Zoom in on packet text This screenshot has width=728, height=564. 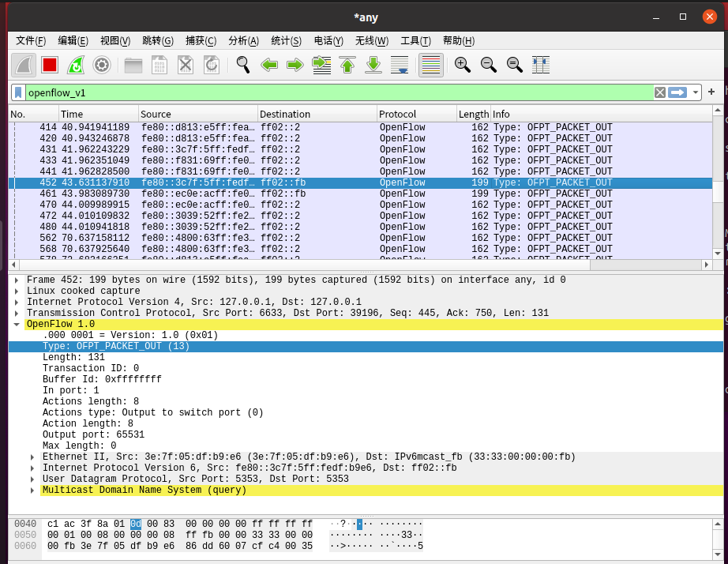pyautogui.click(x=463, y=65)
